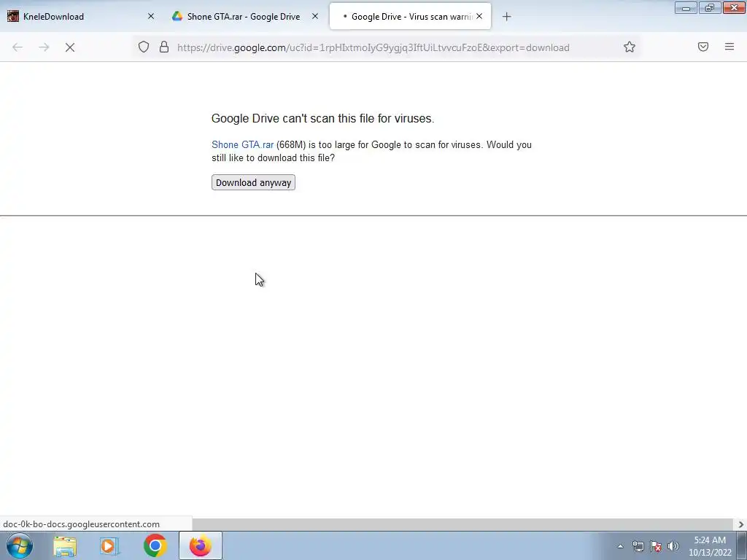
Task: Open the network status tray icon
Action: 638,546
